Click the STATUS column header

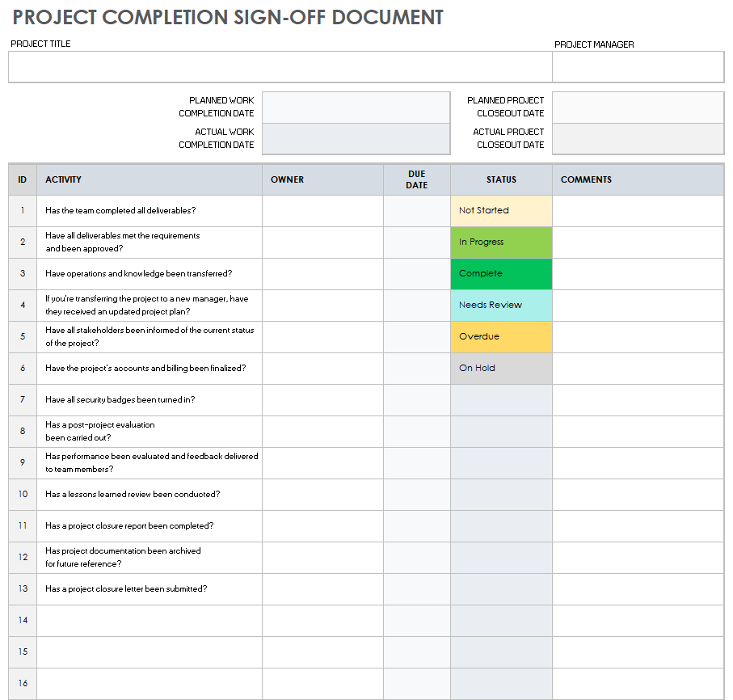click(x=501, y=179)
